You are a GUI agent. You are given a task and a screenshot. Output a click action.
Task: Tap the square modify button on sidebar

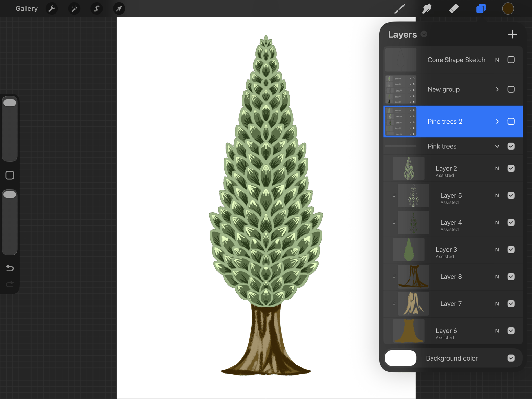(x=10, y=175)
